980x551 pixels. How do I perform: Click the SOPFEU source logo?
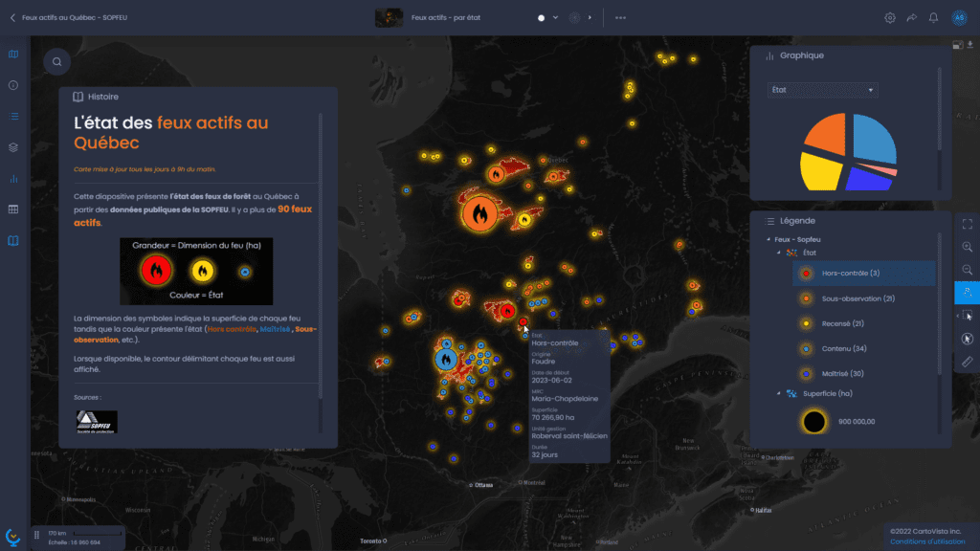pyautogui.click(x=97, y=422)
